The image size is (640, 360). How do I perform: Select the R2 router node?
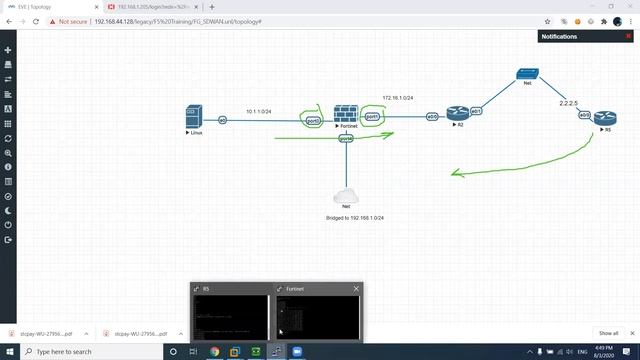(458, 113)
